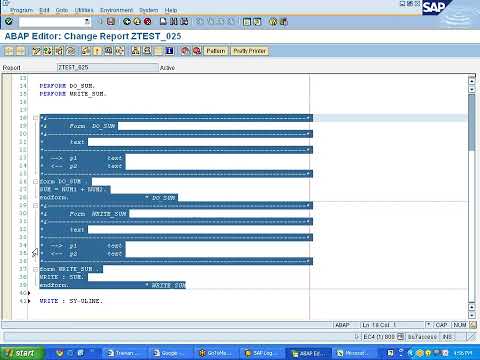Click the Direct Processing test icon
Screen dimensions: 480x360
108,51
